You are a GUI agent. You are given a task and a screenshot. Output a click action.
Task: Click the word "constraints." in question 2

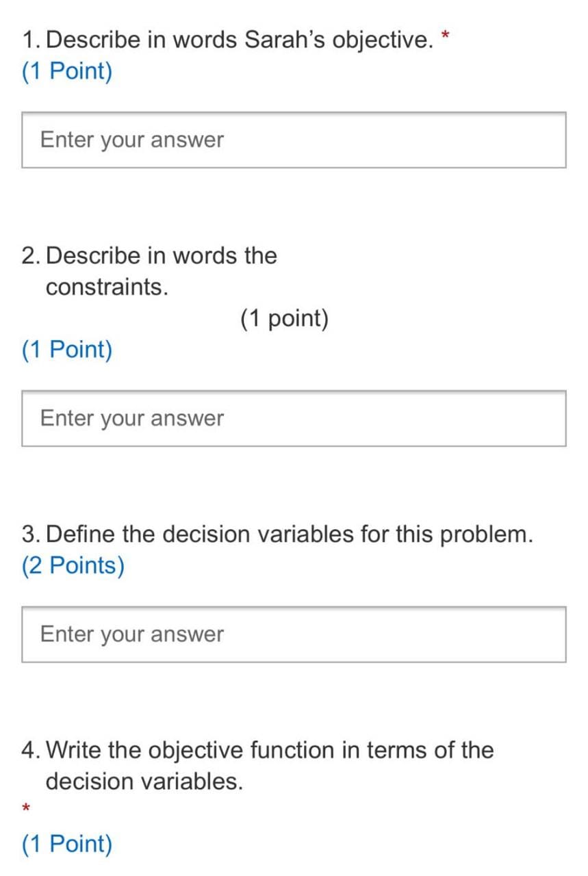[107, 287]
